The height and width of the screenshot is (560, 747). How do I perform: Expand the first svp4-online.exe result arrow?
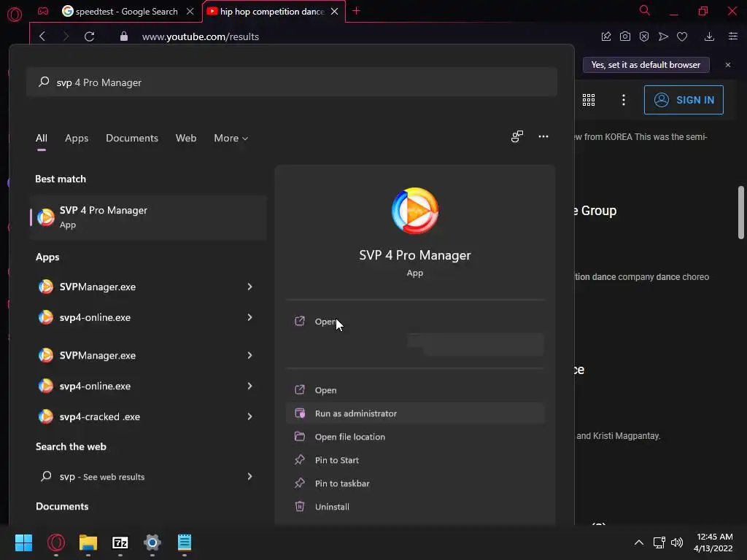249,317
